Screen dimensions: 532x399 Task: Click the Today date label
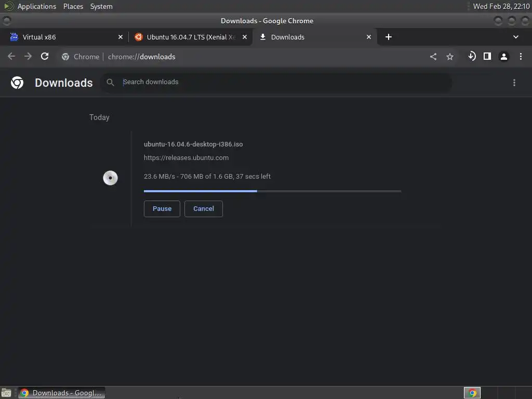click(x=99, y=117)
